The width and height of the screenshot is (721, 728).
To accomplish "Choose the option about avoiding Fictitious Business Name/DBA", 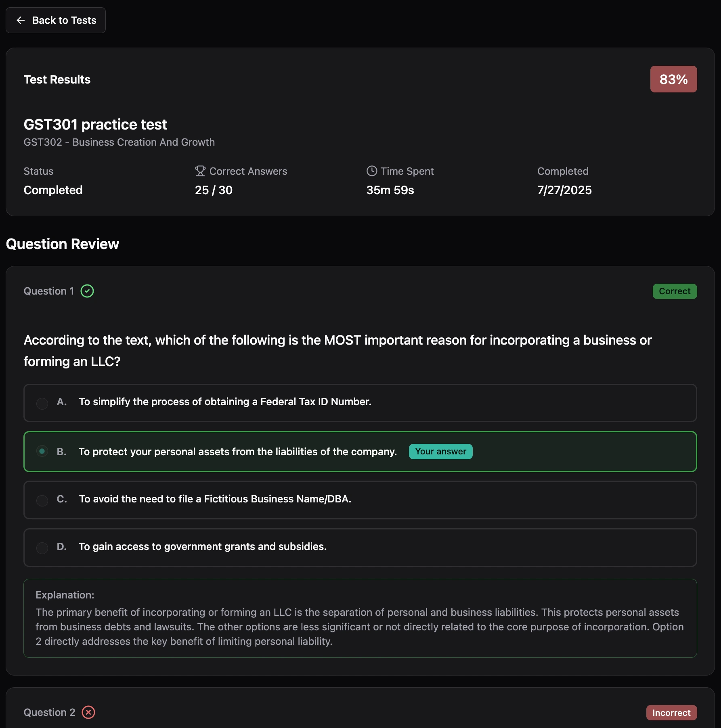I will click(x=215, y=499).
